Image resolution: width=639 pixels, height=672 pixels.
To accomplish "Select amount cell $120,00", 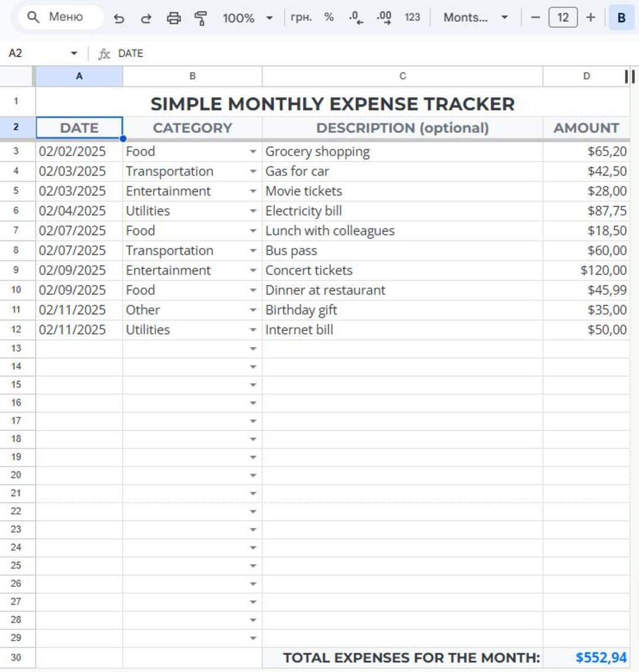I will click(x=586, y=271).
